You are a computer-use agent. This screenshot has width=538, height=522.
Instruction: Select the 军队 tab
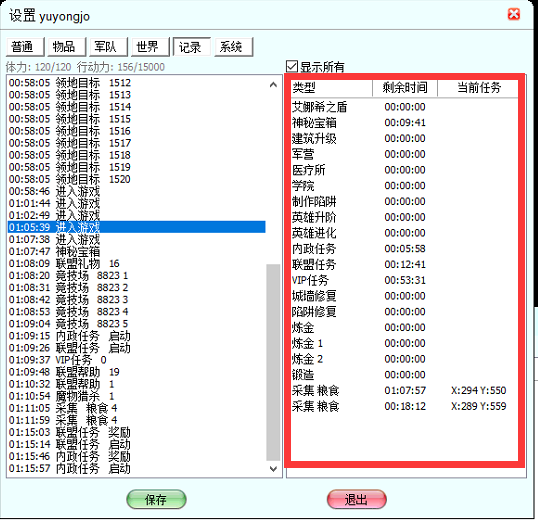109,47
